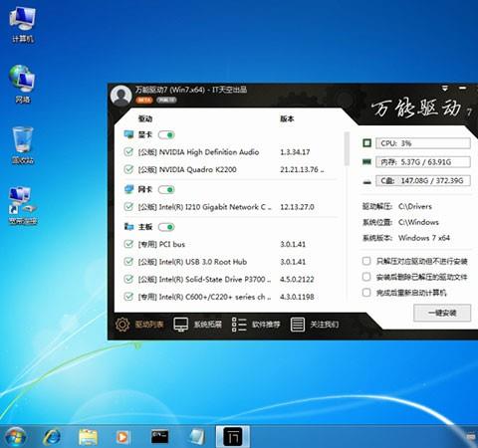Image resolution: width=478 pixels, height=448 pixels.
Task: Click the 一键安装 button
Action: (x=442, y=313)
